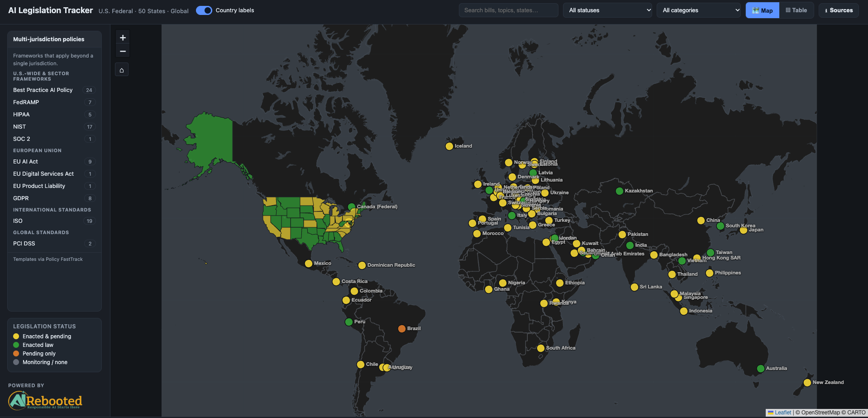Click the green Kazakhstan marker
The image size is (868, 418).
[x=620, y=191]
